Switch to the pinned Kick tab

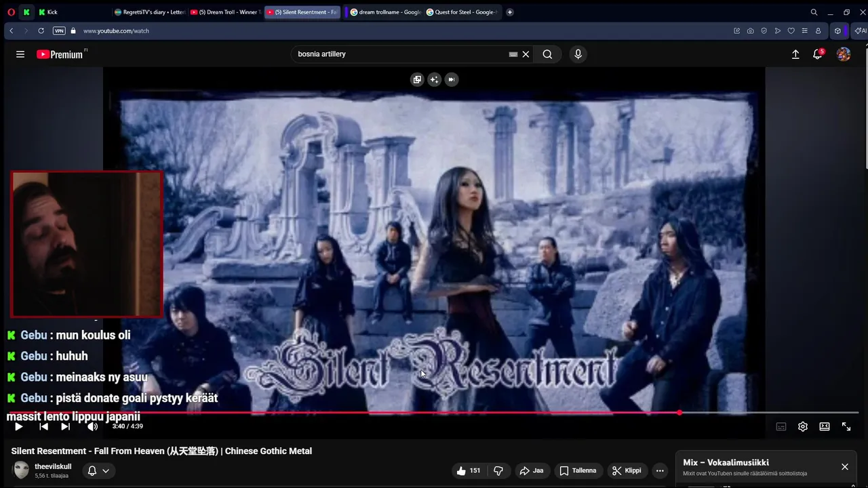(x=26, y=12)
